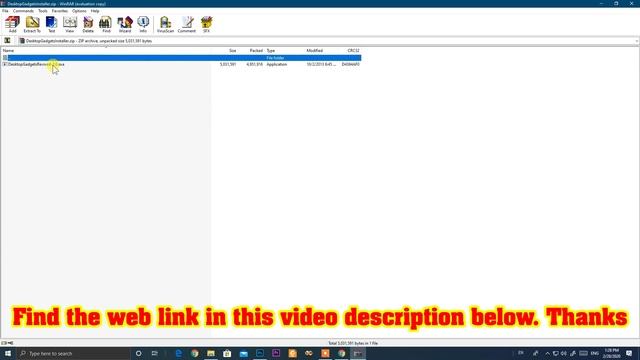640x360 pixels.
Task: Run the Test archive tool
Action: click(51, 24)
